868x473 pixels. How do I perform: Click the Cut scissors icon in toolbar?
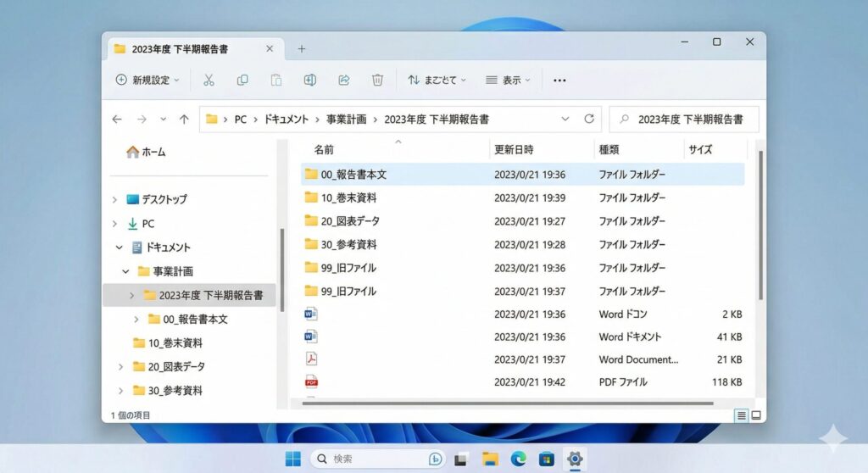point(209,80)
